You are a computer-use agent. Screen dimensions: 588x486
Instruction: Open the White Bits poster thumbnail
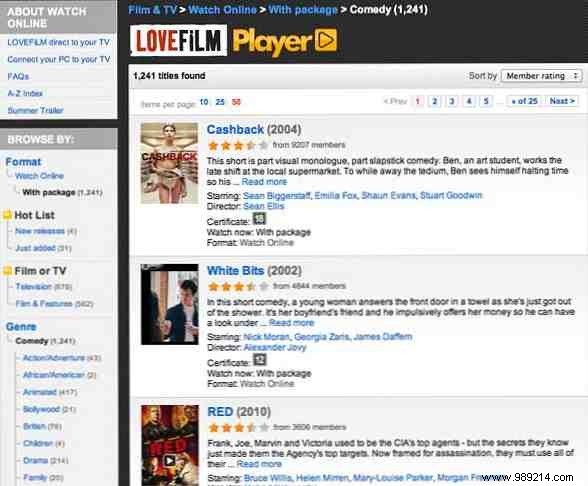[x=170, y=304]
